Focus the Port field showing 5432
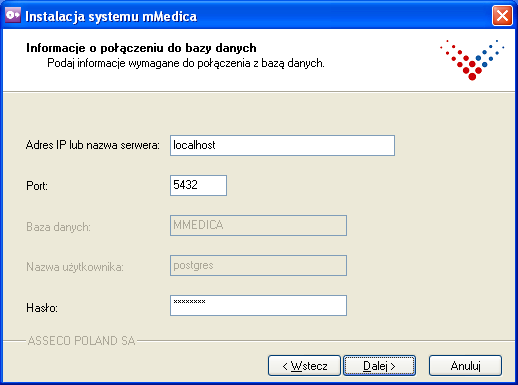Screen dimensions: 518x385 tap(198, 185)
